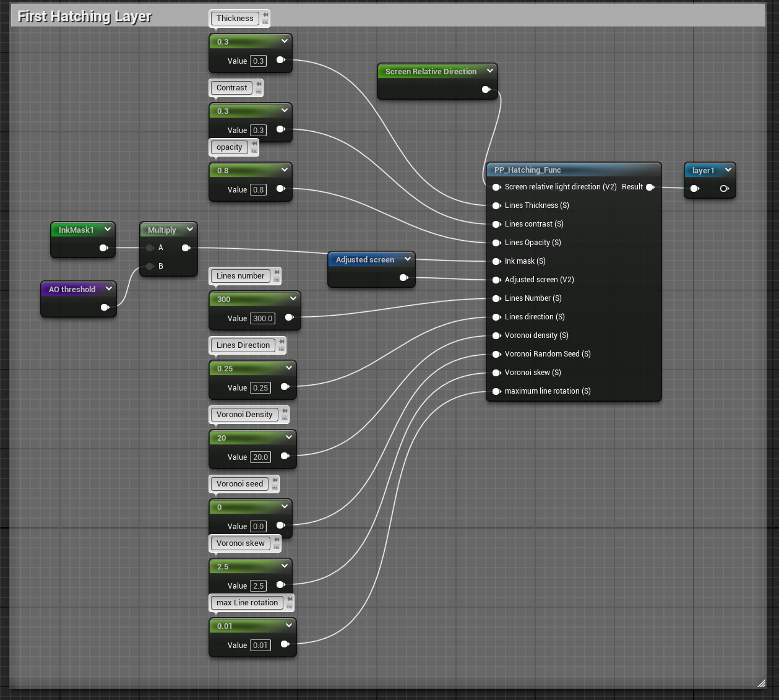The width and height of the screenshot is (779, 700).
Task: Toggle bubble visibility button on Lines number comment
Action: pyautogui.click(x=277, y=280)
